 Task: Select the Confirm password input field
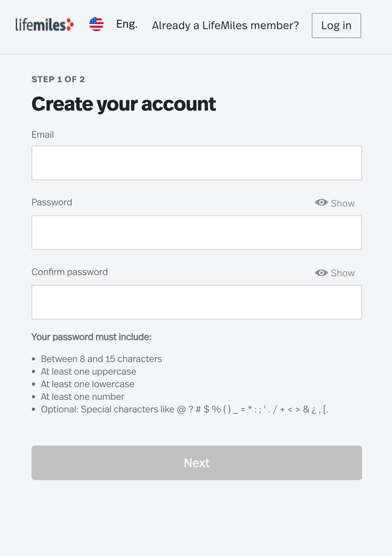[197, 302]
